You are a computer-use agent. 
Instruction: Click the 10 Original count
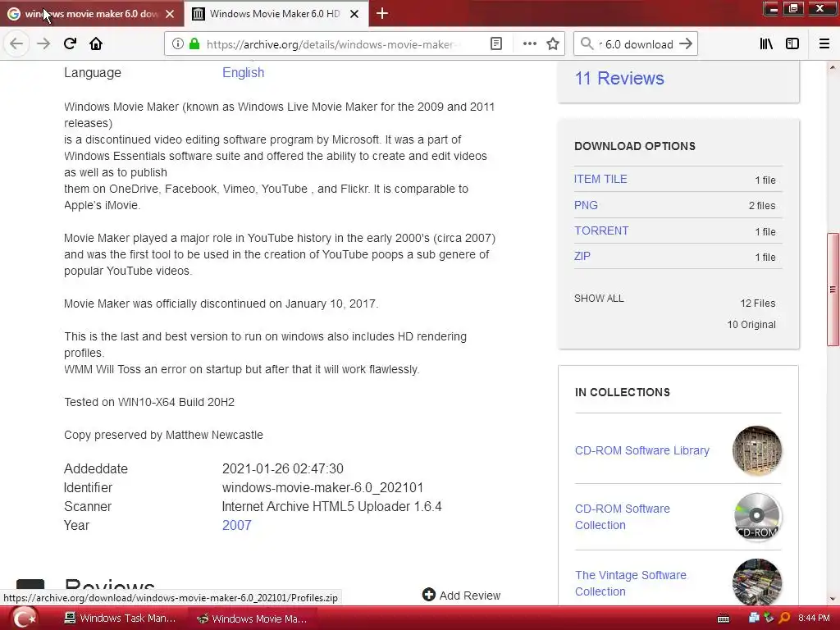pos(751,325)
